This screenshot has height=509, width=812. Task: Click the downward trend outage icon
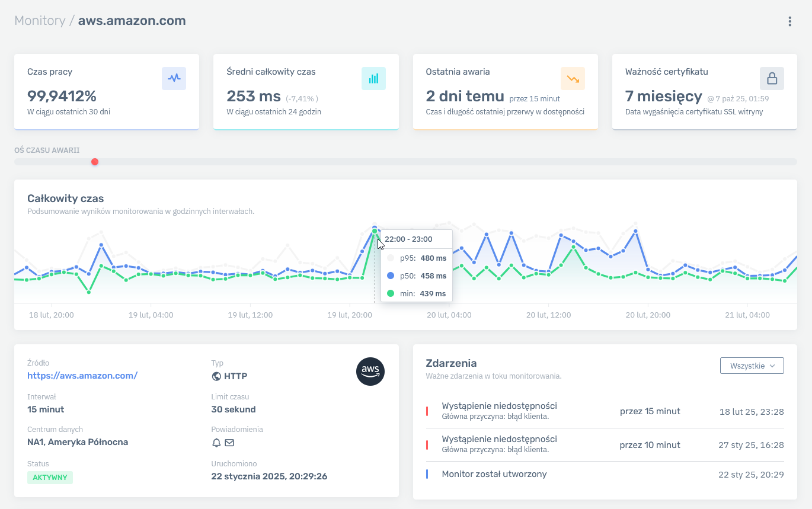click(573, 78)
